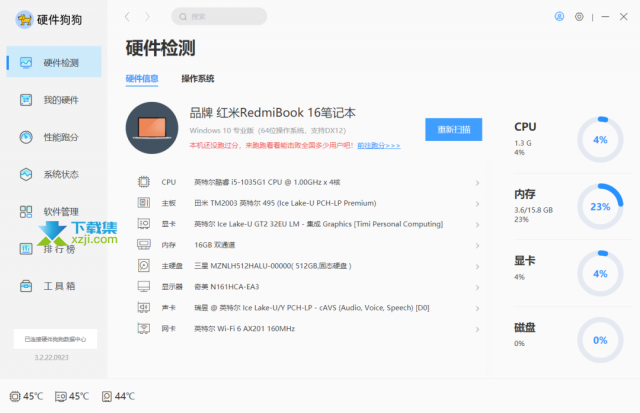Select 性能跑分 menu label
Screen dimensions: 640x413
[x=61, y=137]
